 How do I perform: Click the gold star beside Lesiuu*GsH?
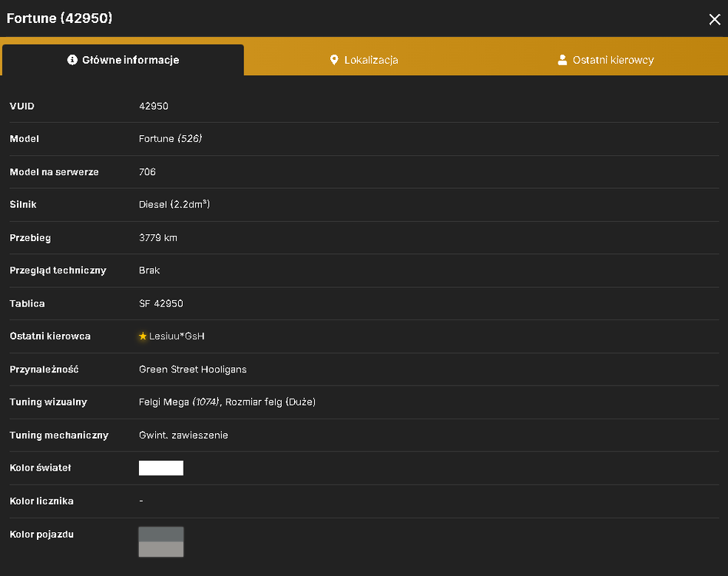click(x=143, y=336)
